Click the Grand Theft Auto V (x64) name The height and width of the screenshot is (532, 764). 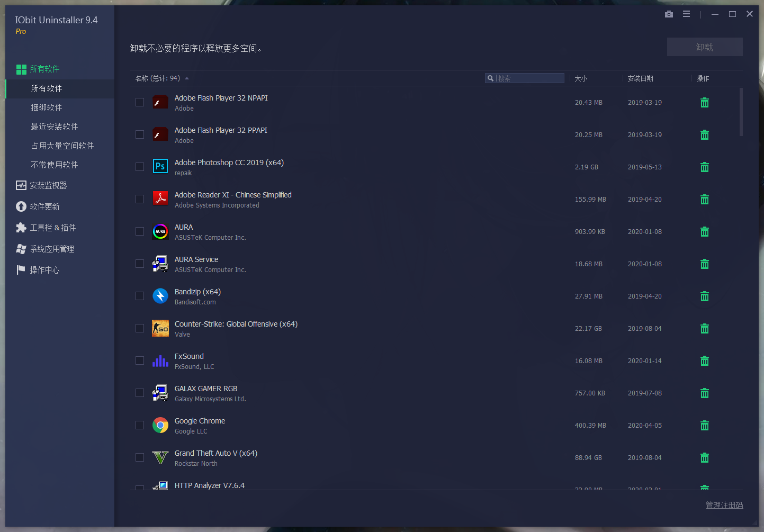tap(216, 453)
